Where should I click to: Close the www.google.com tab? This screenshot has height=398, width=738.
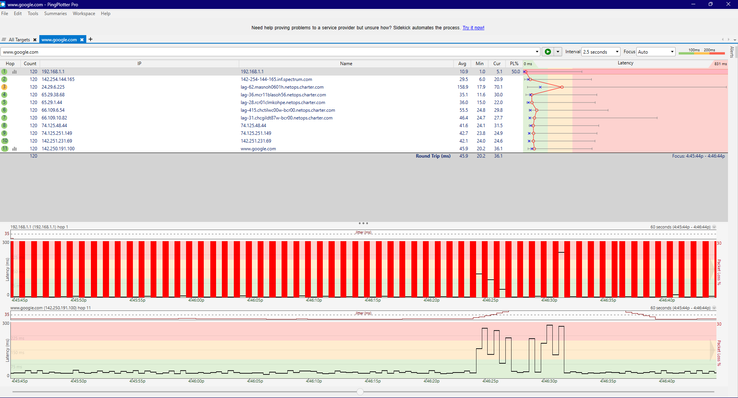click(82, 40)
